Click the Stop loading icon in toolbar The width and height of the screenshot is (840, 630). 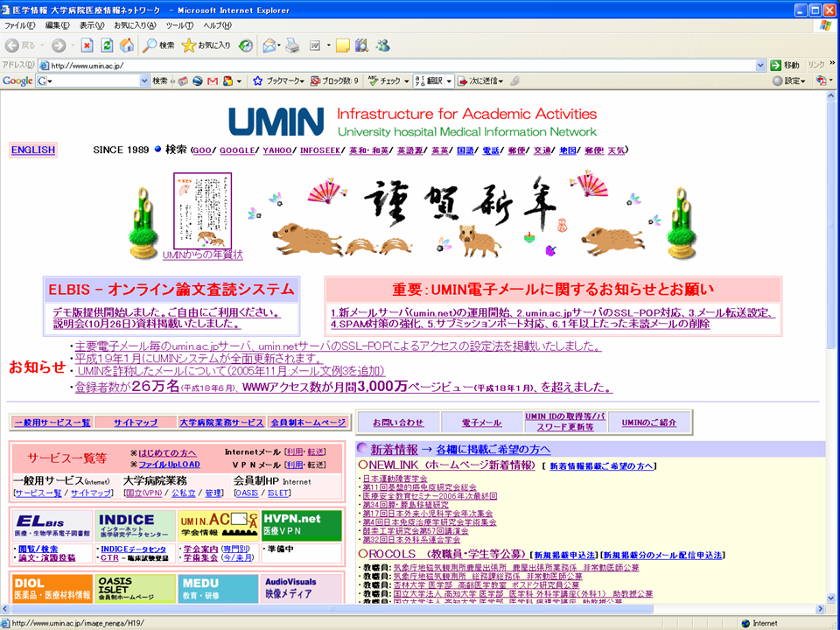pos(87,45)
